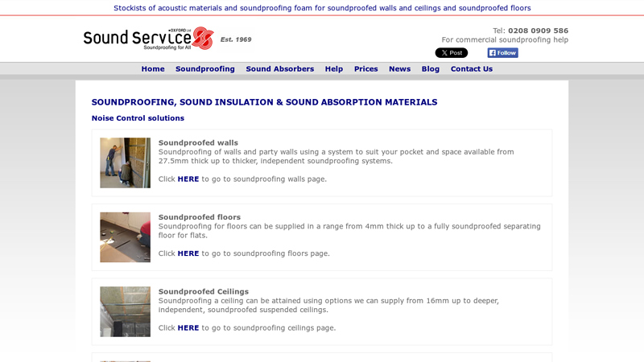The width and height of the screenshot is (644, 362).
Task: Click the main Soundproofing materials page heading
Action: [264, 102]
